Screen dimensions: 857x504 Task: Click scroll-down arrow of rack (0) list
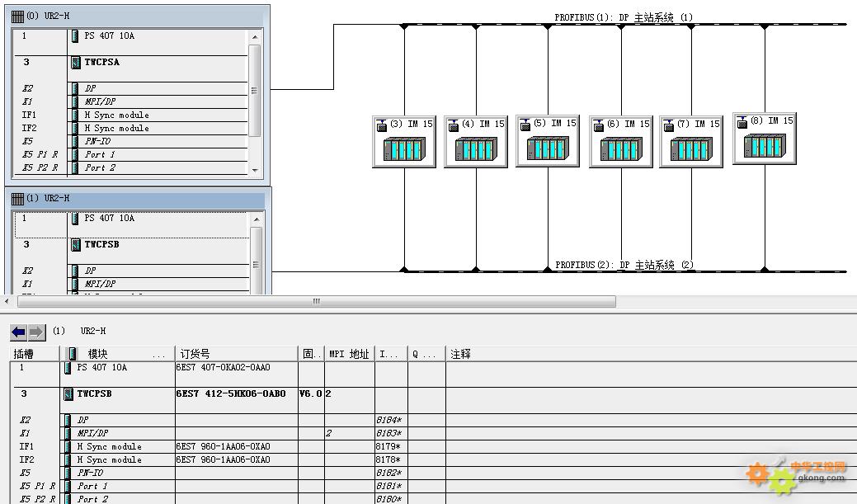[255, 171]
